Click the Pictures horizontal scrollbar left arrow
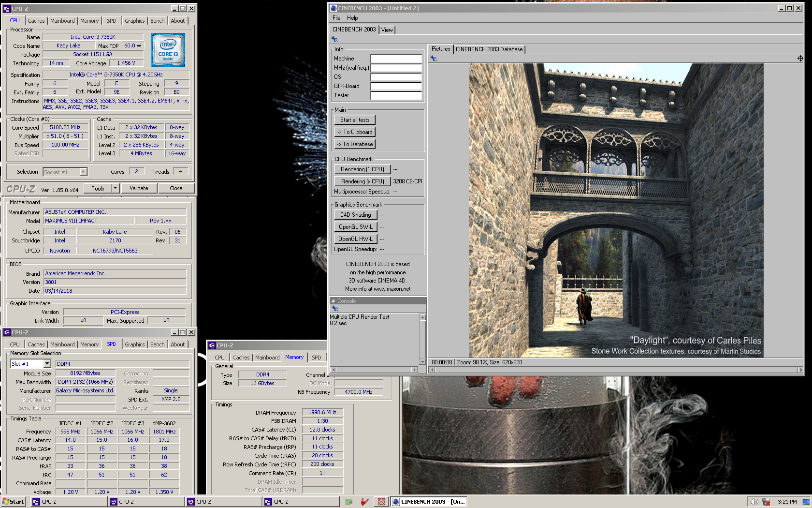This screenshot has height=508, width=812. pyautogui.click(x=432, y=370)
